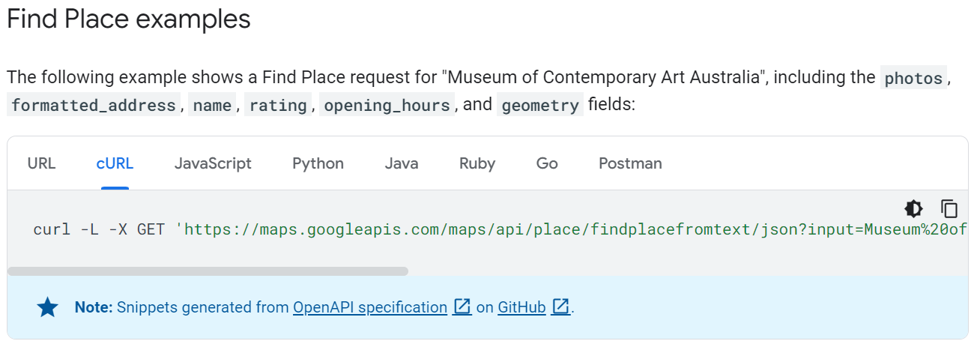The width and height of the screenshot is (980, 347).
Task: Show the Python example tab
Action: pos(318,163)
